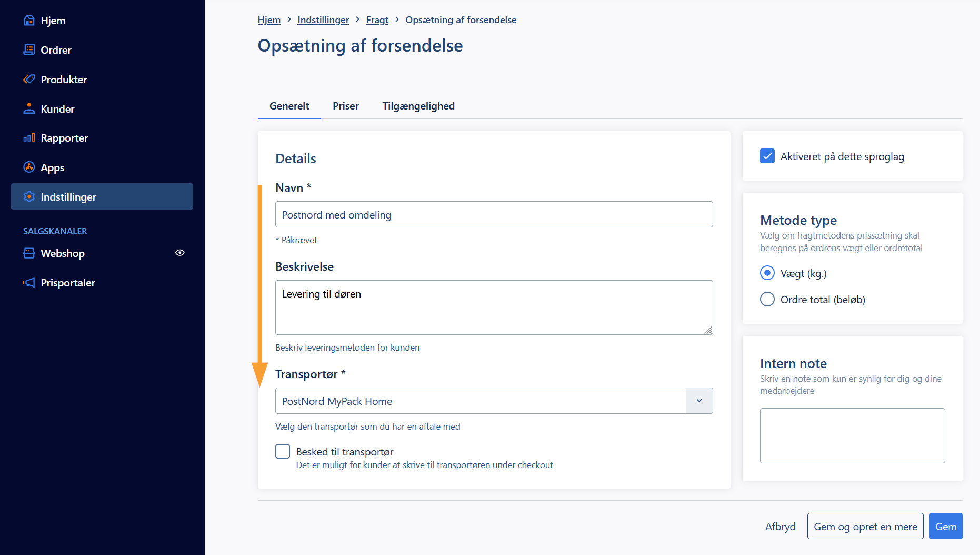Enable Besked til transportør checkbox

click(283, 451)
